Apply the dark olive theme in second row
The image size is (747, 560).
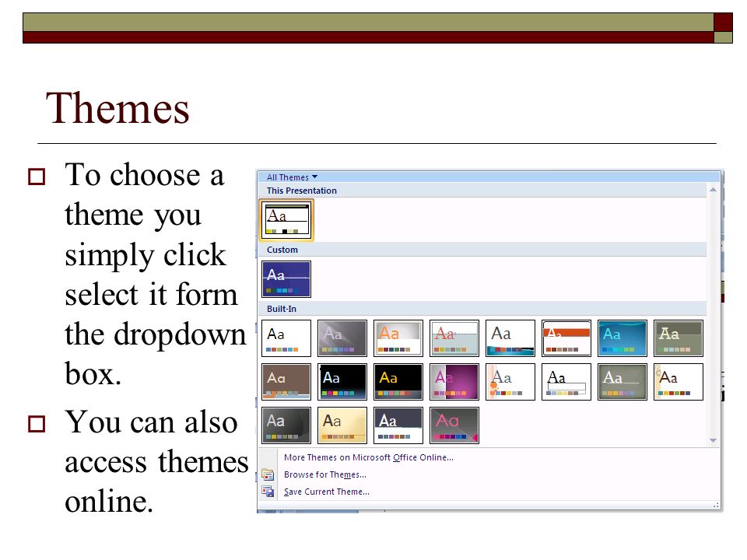[622, 382]
